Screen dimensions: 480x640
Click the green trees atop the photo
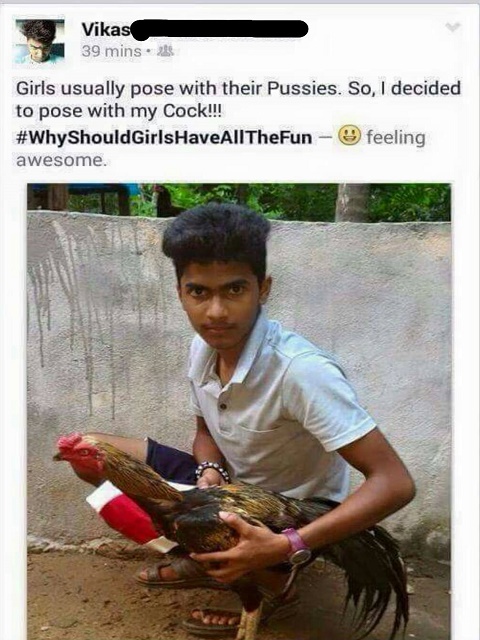(286, 202)
